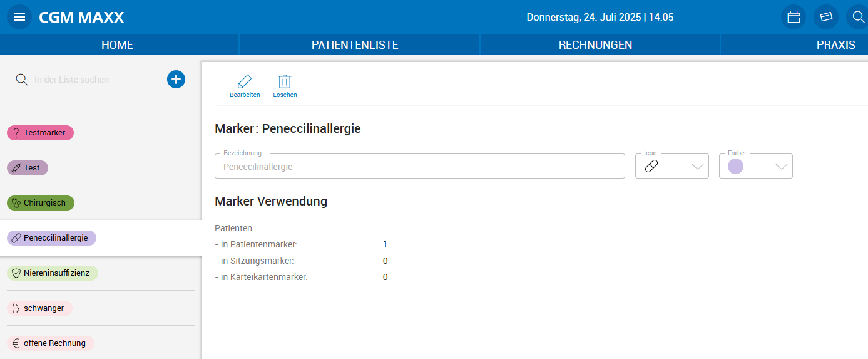Image resolution: width=868 pixels, height=359 pixels.
Task: Select the Testmarker marker in list
Action: (x=41, y=133)
